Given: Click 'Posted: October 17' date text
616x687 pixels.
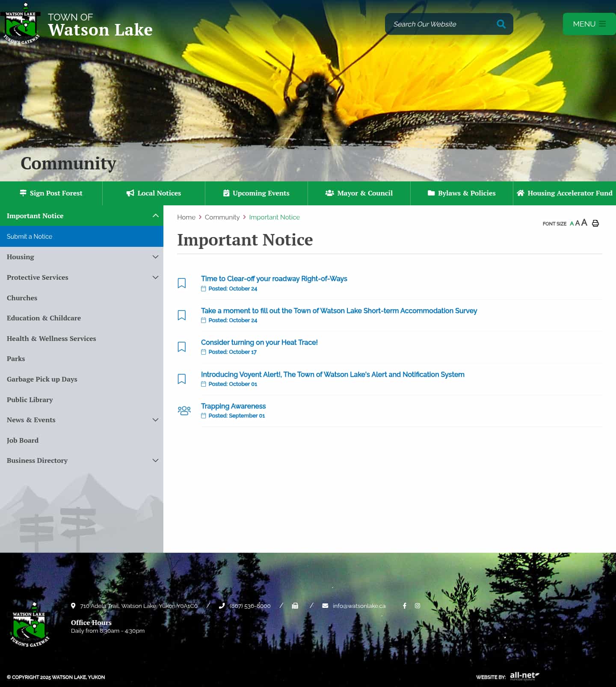Looking at the screenshot, I should (x=232, y=352).
